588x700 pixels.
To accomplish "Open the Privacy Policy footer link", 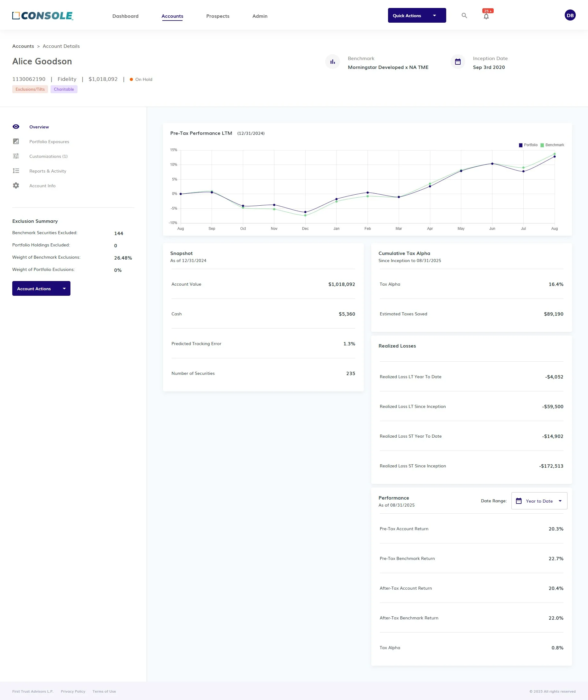I will point(73,691).
